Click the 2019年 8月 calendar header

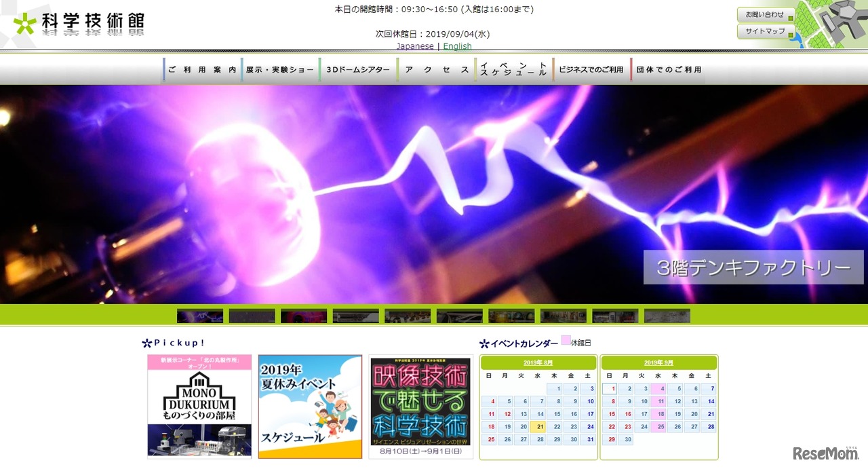[538, 362]
